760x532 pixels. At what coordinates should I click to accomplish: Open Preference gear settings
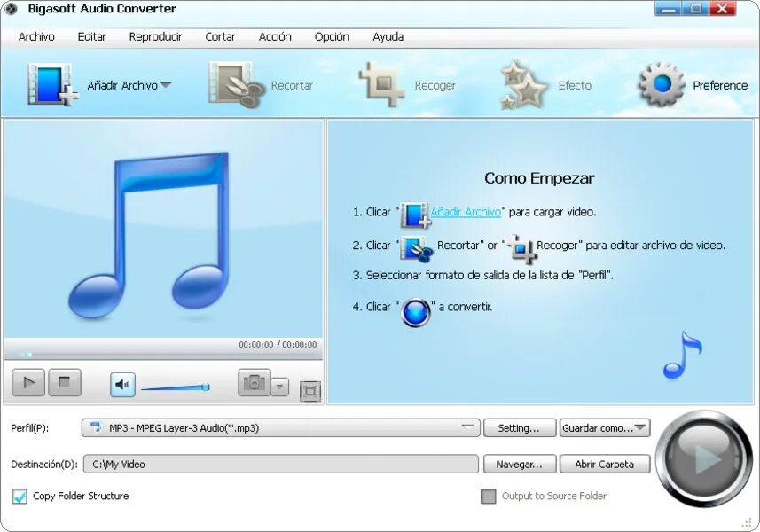pyautogui.click(x=693, y=85)
